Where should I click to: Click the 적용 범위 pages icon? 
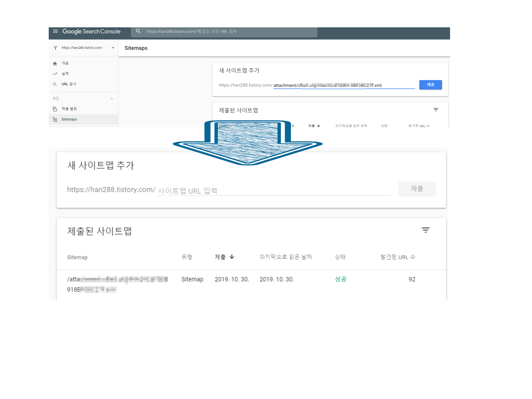click(x=55, y=109)
